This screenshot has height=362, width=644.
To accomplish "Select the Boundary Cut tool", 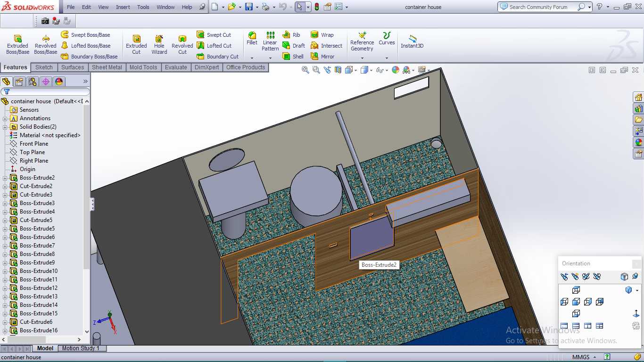I will tap(218, 57).
